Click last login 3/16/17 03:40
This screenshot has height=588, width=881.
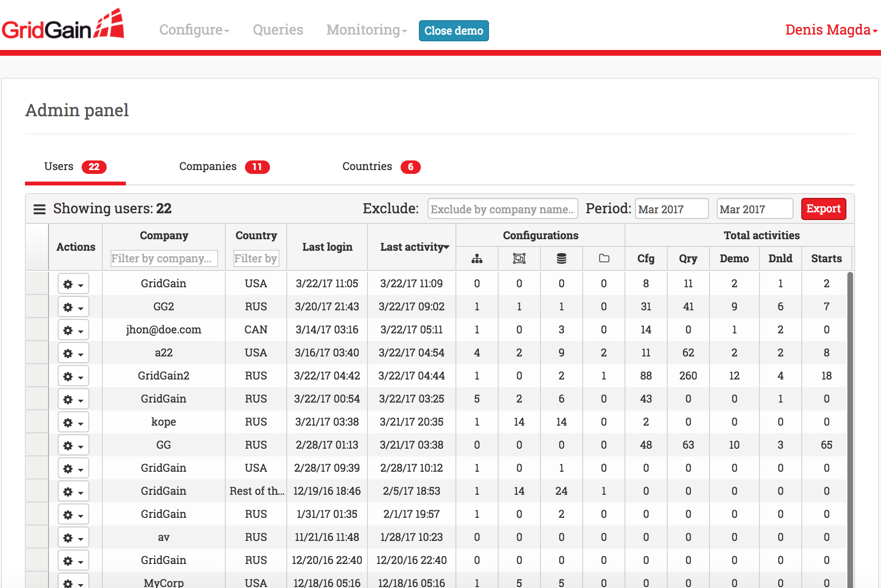[x=327, y=353]
